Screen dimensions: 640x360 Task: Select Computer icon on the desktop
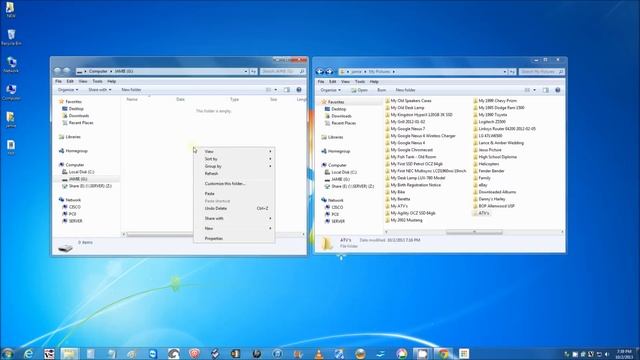point(11,92)
